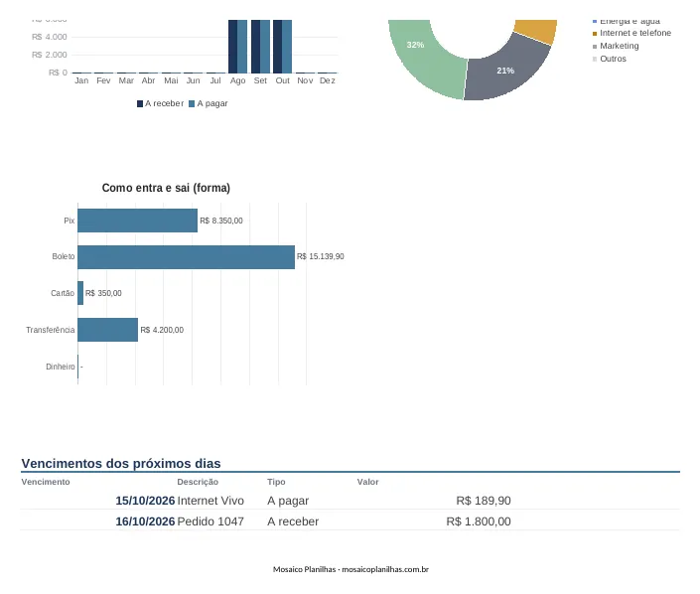Click the Tipo column header
This screenshot has height=594, width=700.
276,482
